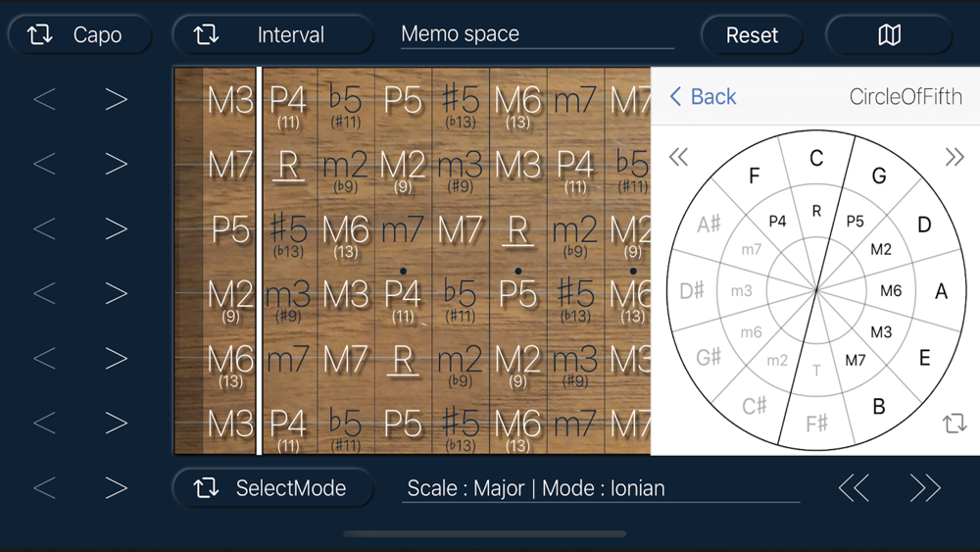Click the swap-arrows icon on the Interval button
The width and height of the screenshot is (980, 552).
pos(206,34)
